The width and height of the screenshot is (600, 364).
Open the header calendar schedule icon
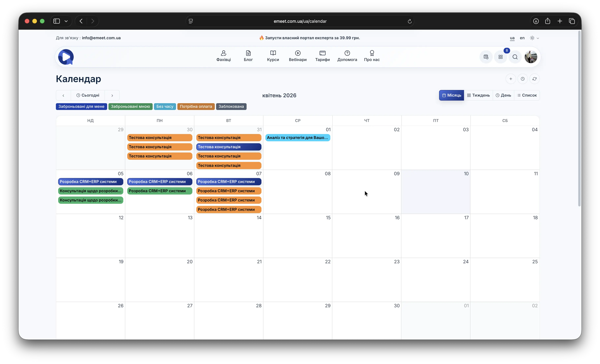click(x=486, y=57)
